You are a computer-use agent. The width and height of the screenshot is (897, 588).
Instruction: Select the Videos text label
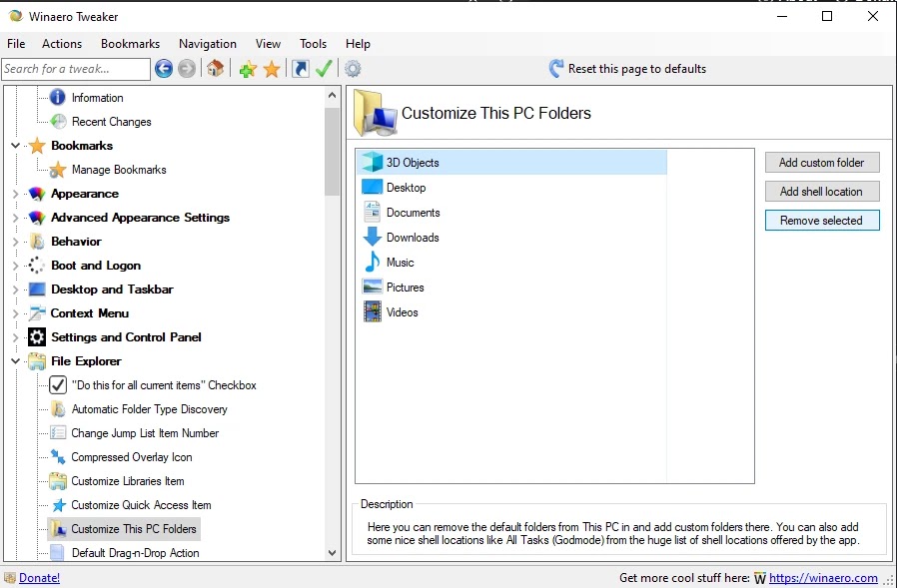click(403, 312)
